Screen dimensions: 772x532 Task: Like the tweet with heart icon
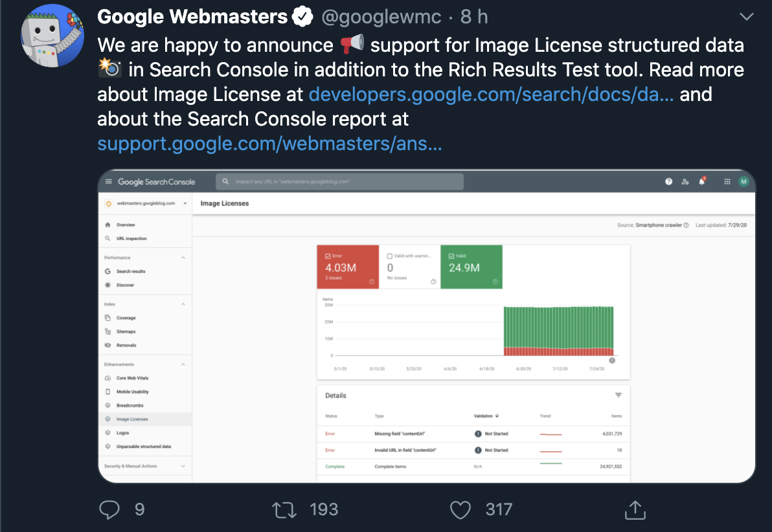460,510
